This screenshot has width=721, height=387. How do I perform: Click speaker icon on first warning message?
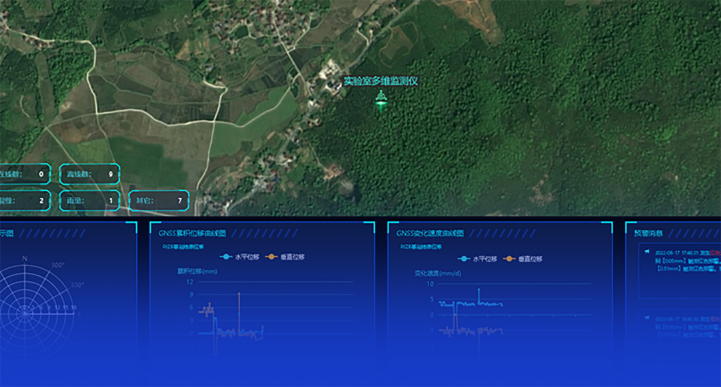click(647, 251)
